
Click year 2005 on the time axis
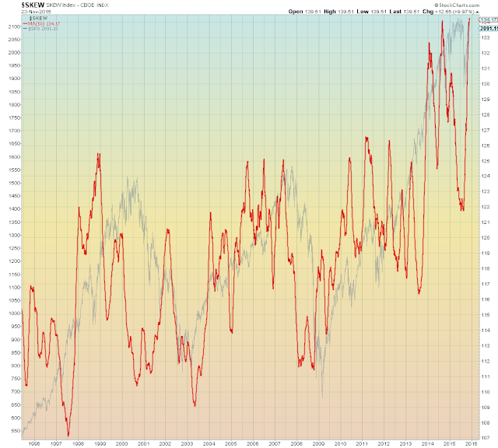pos(231,444)
